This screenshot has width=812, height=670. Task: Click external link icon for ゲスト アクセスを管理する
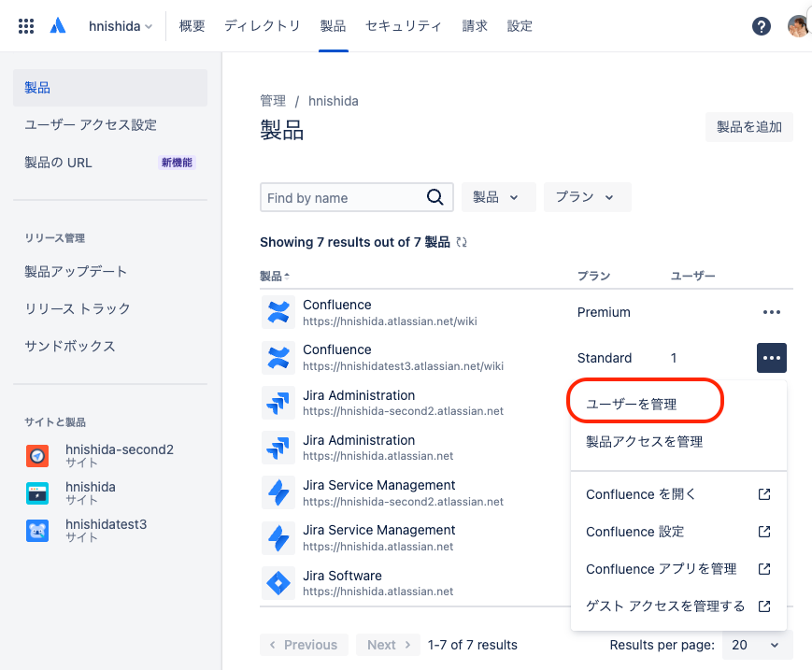click(x=764, y=606)
